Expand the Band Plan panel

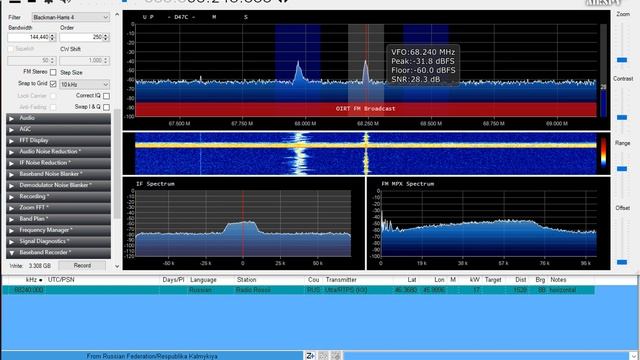(x=58, y=219)
